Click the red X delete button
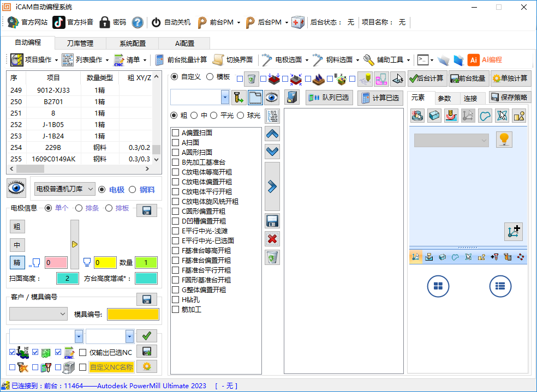This screenshot has height=392, width=537. click(x=272, y=239)
